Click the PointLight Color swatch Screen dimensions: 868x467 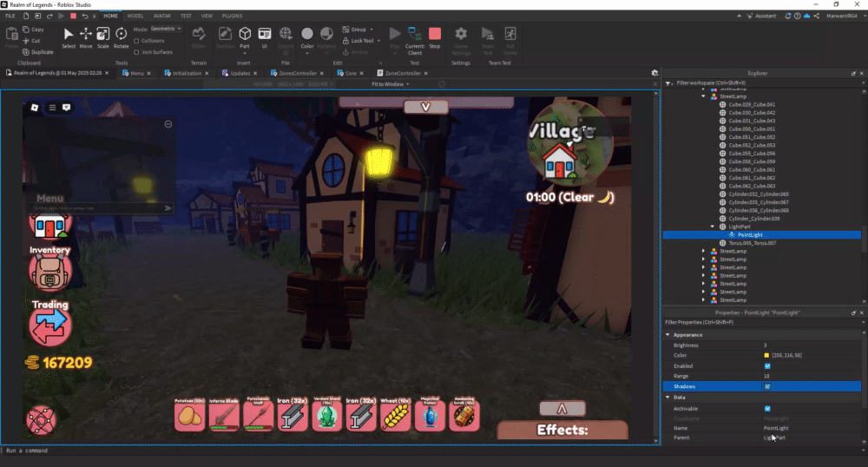[766, 355]
